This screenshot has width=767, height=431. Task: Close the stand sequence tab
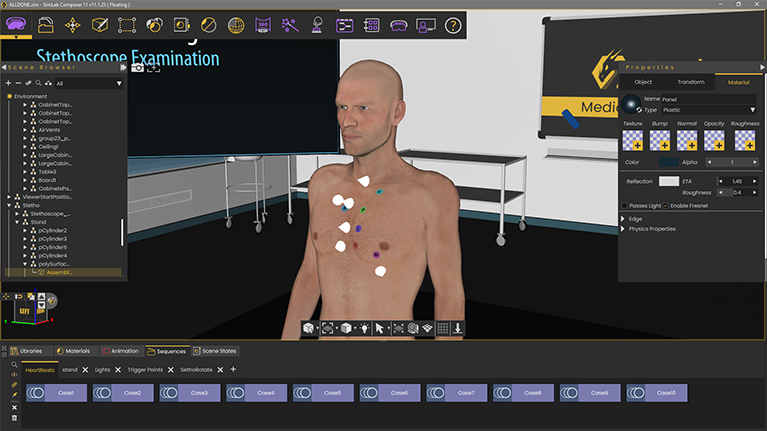[x=85, y=370]
